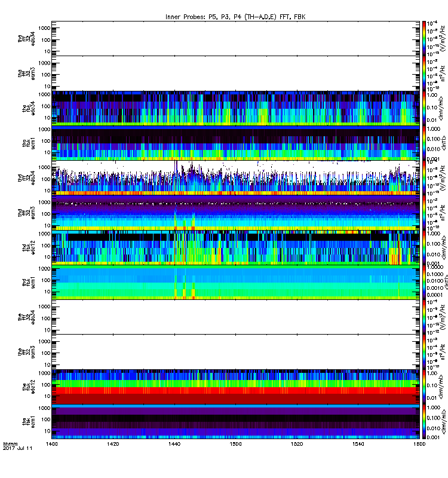Click inside the thd fff scm3 spectrogram panel

235,213
